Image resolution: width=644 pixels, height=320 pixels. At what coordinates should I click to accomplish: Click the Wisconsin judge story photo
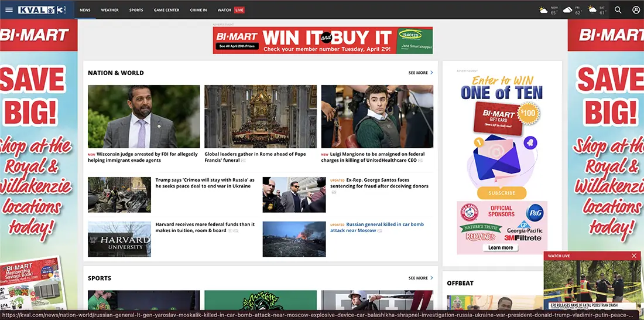(x=144, y=117)
